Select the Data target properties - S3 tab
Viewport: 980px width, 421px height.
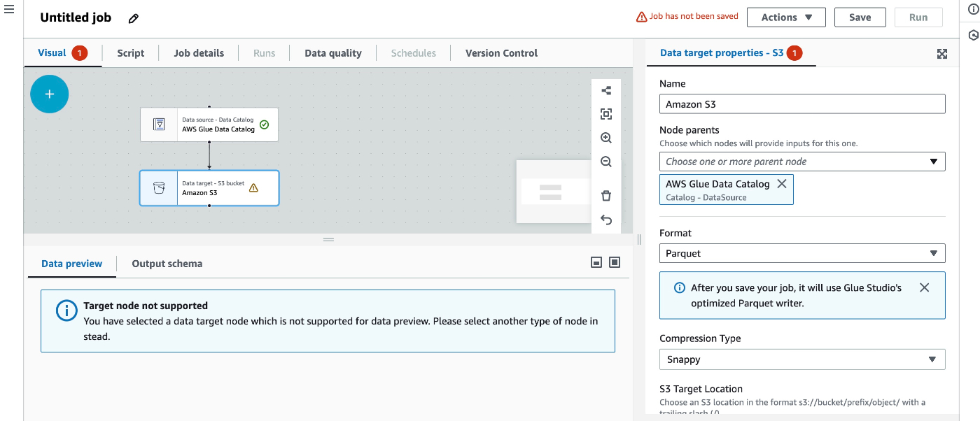coord(731,52)
